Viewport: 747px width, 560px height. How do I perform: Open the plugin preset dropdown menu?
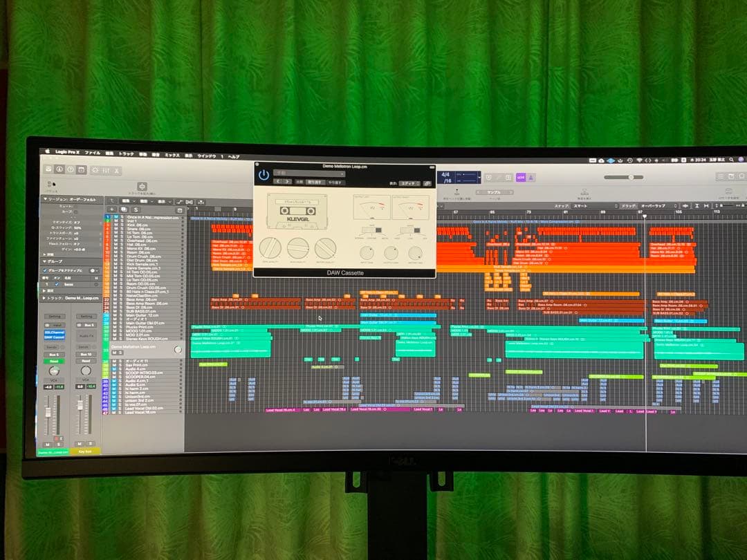click(x=308, y=174)
